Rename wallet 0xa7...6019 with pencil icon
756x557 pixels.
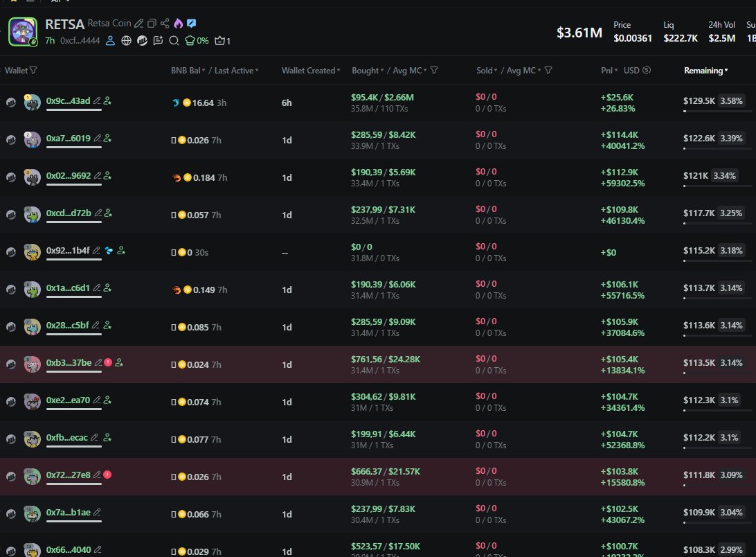98,138
